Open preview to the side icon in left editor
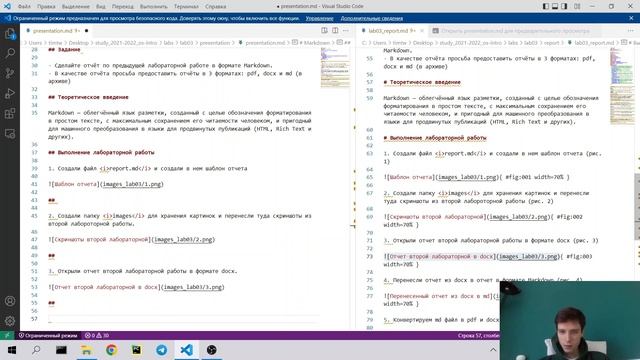 point(324,31)
